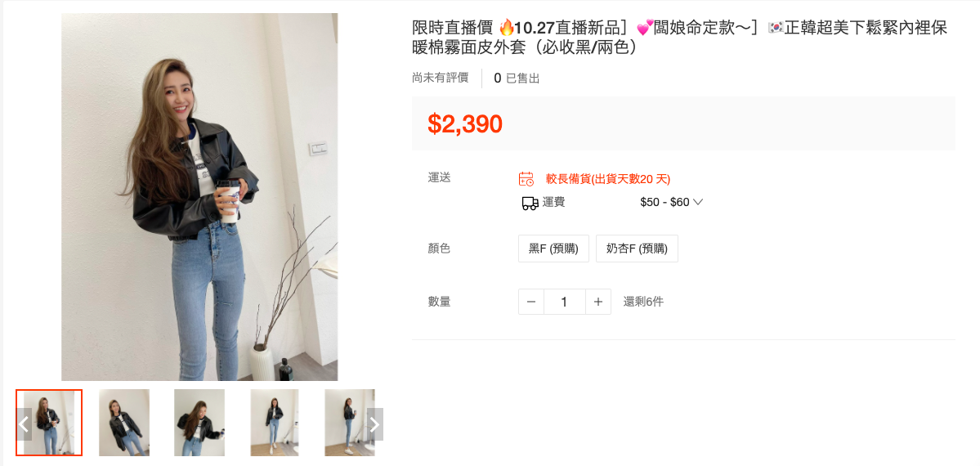
Task: Click the $2,390 price label
Action: coord(465,123)
